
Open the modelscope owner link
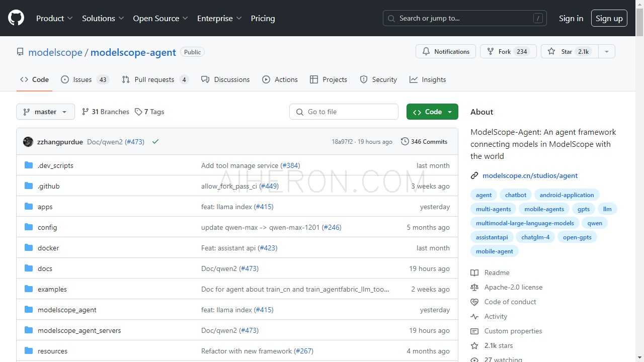pos(55,52)
